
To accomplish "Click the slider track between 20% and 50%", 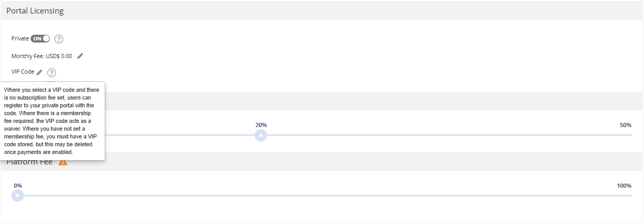I will [x=446, y=135].
